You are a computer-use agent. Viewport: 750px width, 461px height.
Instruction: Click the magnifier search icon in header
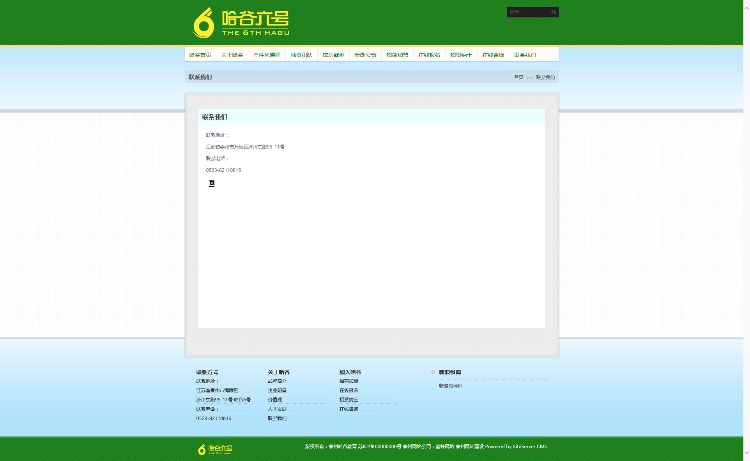pos(554,12)
